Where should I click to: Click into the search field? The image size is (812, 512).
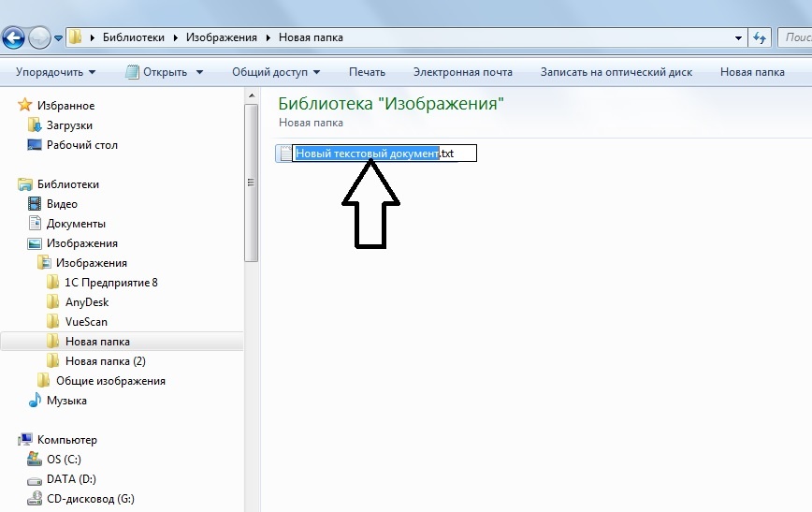795,37
